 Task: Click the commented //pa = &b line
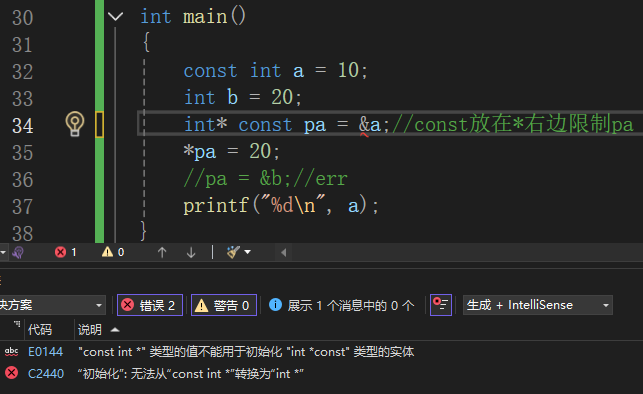tap(266, 179)
